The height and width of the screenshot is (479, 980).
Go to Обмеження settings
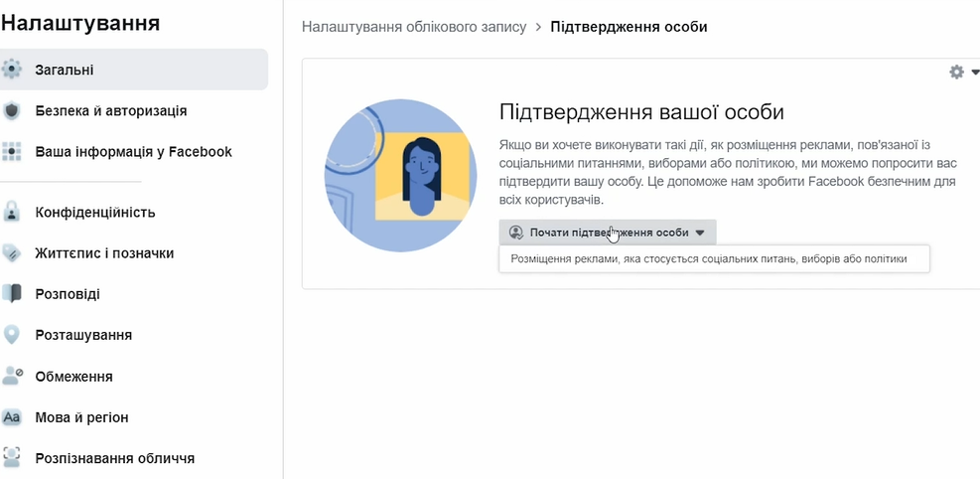point(134,377)
